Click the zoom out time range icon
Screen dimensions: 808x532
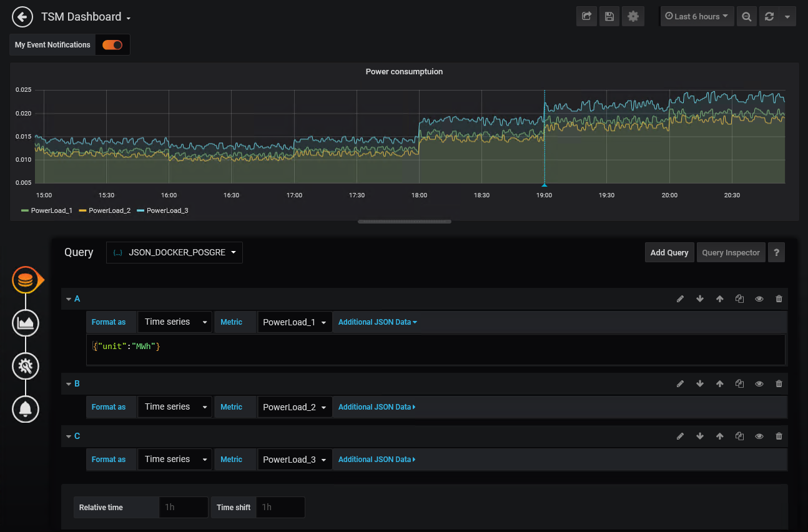(x=746, y=17)
